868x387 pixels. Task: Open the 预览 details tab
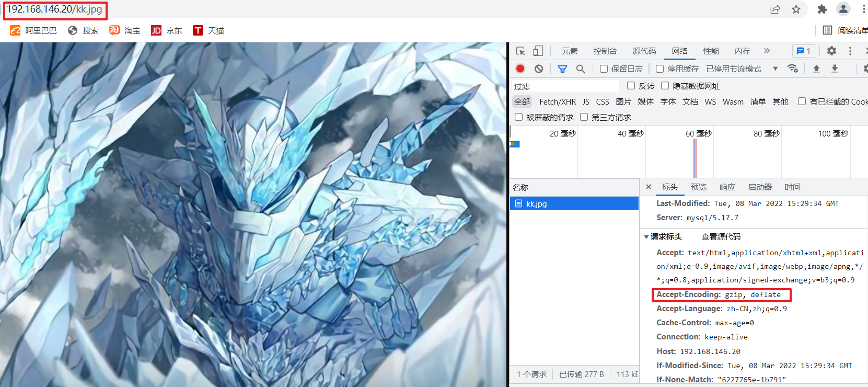[x=699, y=187]
